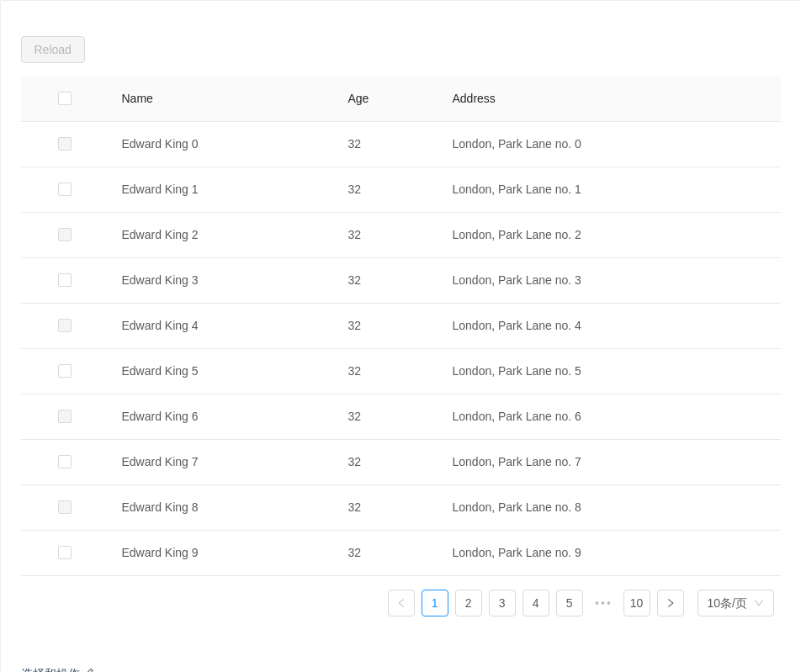Click the previous page arrow icon
Image resolution: width=801 pixels, height=672 pixels.
[401, 603]
